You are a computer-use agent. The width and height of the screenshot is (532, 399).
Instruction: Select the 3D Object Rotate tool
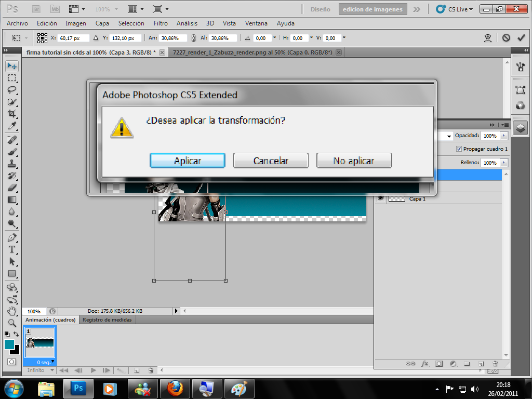coord(12,287)
